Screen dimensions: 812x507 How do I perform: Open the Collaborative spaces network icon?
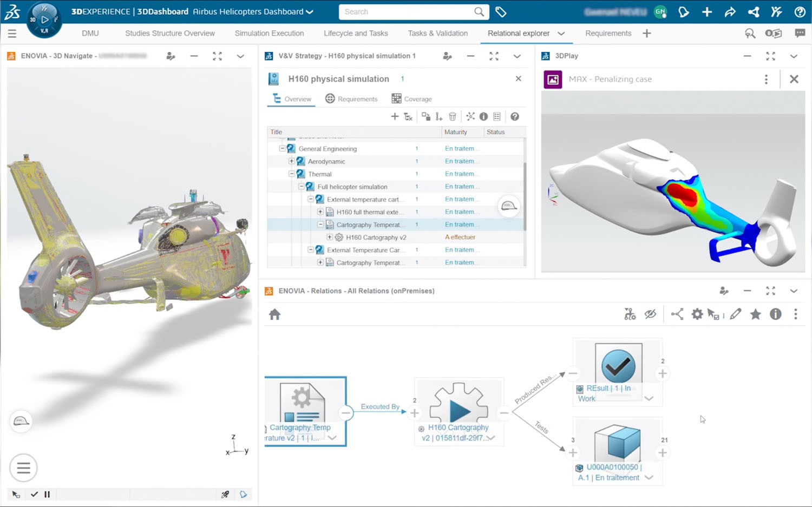[754, 12]
